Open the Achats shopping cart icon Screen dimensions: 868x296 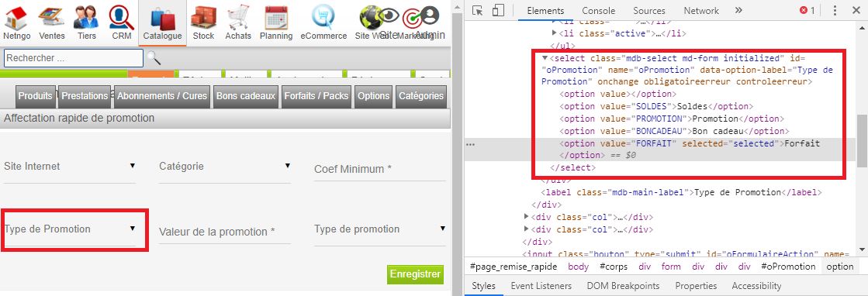238,17
